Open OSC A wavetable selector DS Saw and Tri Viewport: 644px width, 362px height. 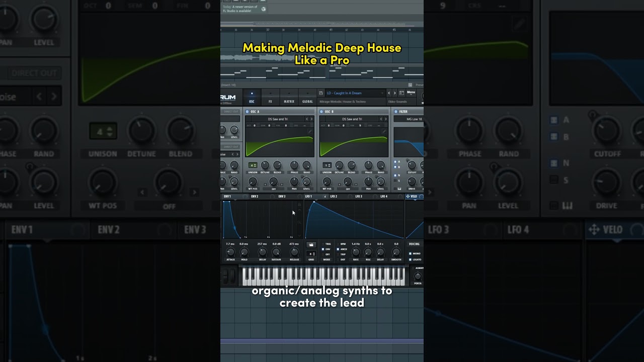pyautogui.click(x=278, y=119)
